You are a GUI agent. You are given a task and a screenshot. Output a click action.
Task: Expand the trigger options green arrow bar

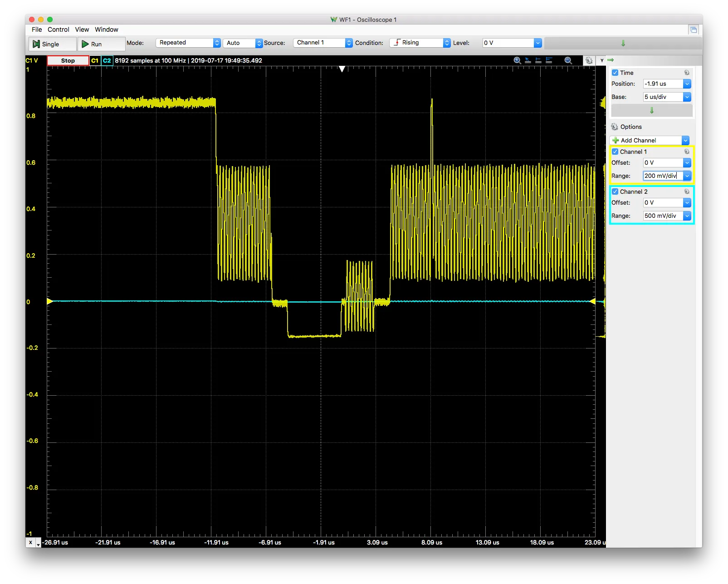[623, 43]
